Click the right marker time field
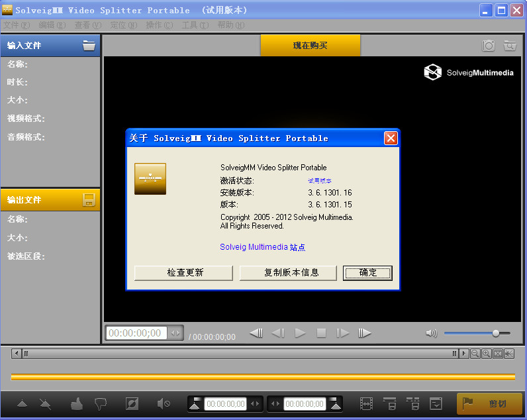 305,403
